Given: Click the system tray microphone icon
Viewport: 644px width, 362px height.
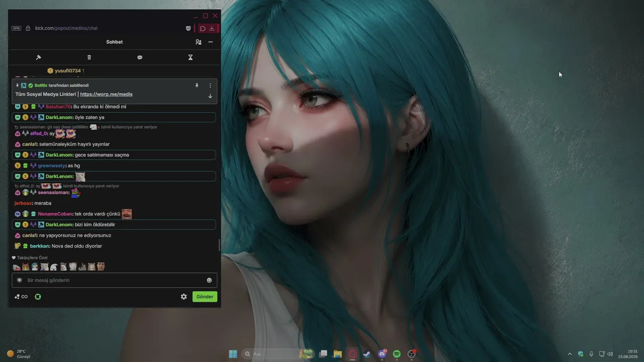Looking at the screenshot, I should pyautogui.click(x=591, y=354).
